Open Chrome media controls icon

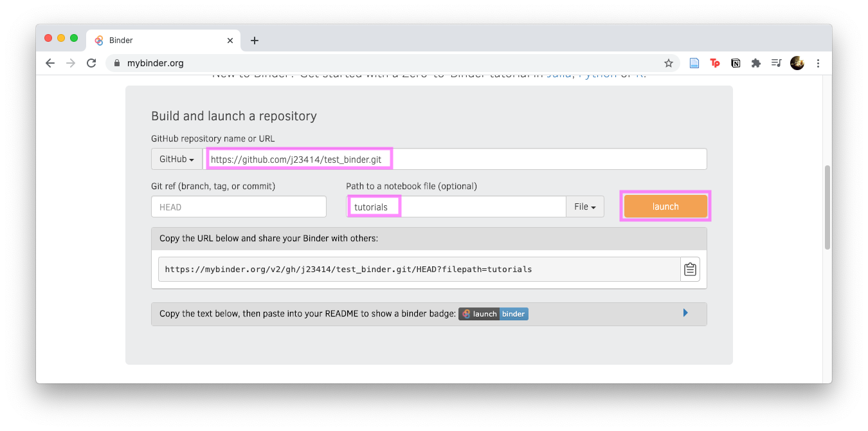(777, 63)
